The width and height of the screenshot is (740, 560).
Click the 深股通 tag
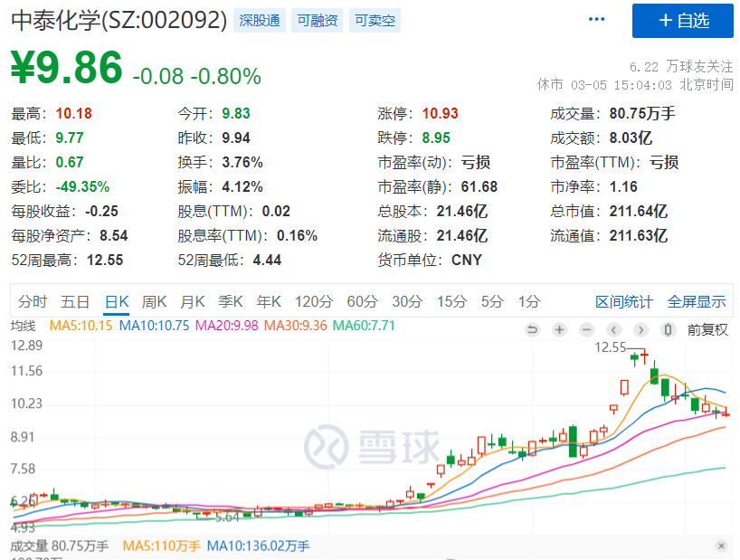click(x=260, y=20)
